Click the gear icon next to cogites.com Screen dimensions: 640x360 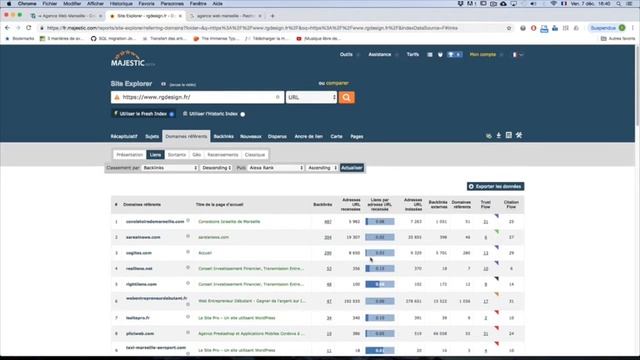(188, 252)
